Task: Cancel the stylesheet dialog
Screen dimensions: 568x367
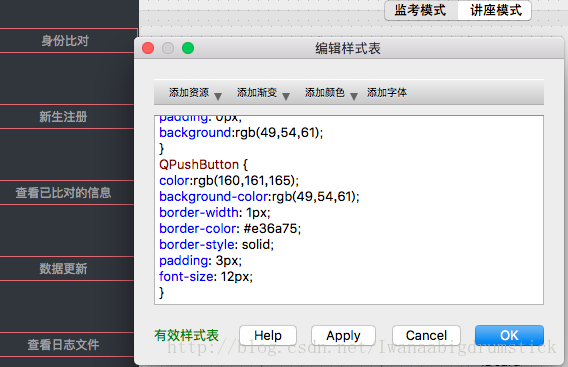Action: [426, 335]
